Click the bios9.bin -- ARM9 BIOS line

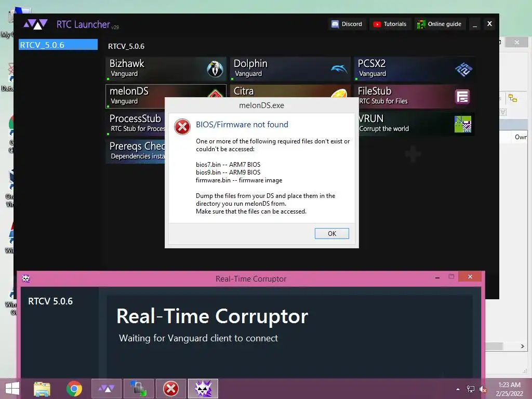pyautogui.click(x=228, y=172)
